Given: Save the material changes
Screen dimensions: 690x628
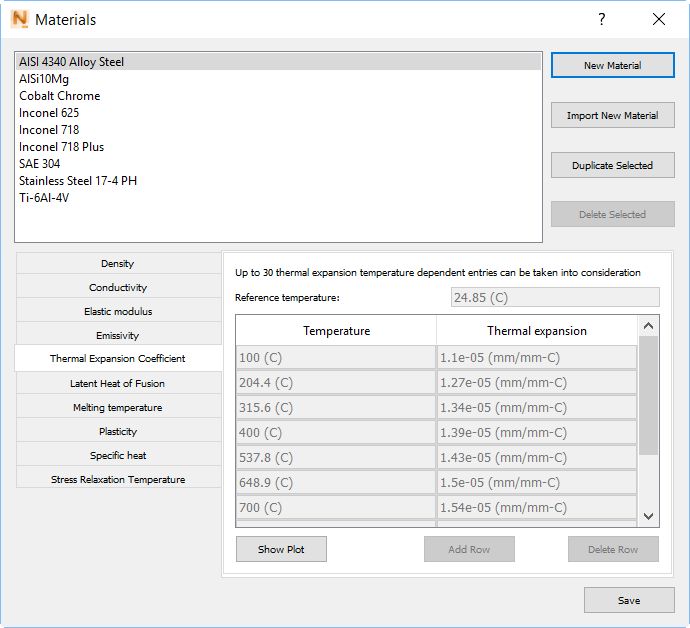Looking at the screenshot, I should (629, 600).
